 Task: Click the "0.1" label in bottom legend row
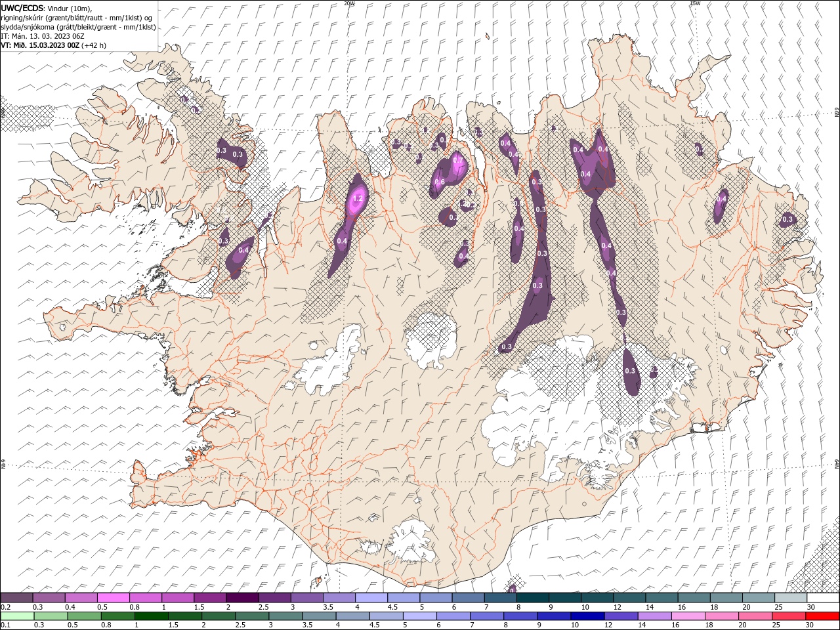5,625
